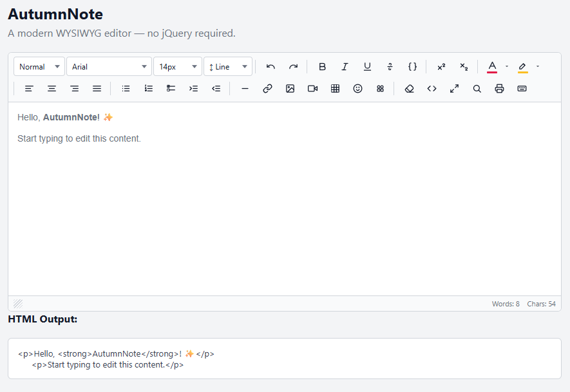Toggle fullscreen mode
Image resolution: width=570 pixels, height=392 pixels.
455,89
